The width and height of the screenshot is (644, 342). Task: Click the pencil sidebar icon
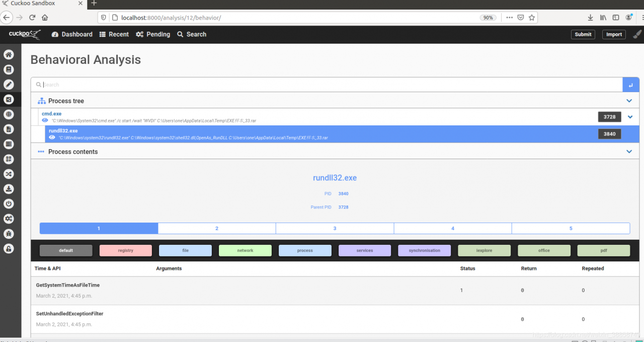click(x=9, y=85)
